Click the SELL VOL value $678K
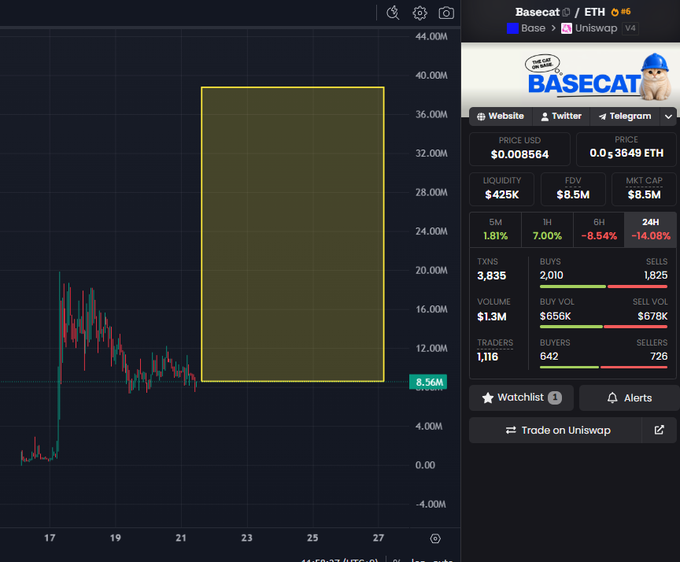Viewport: 680px width, 562px height. point(652,316)
